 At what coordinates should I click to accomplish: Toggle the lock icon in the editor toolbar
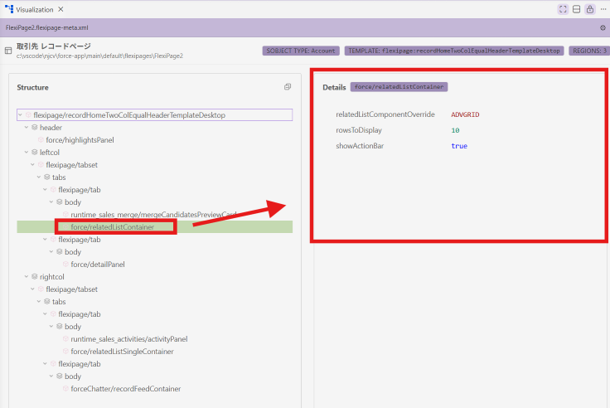pos(590,9)
